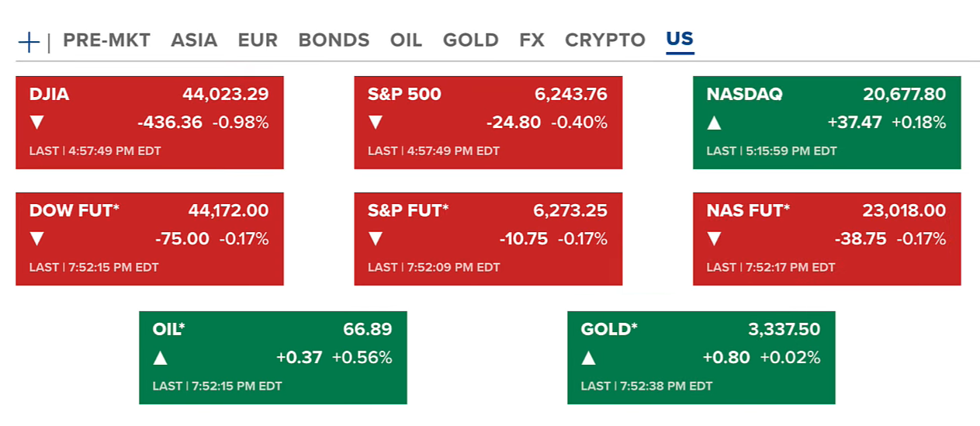Click the S&P 500 down arrow
Viewport: 980px width, 426px height.
[x=376, y=123]
